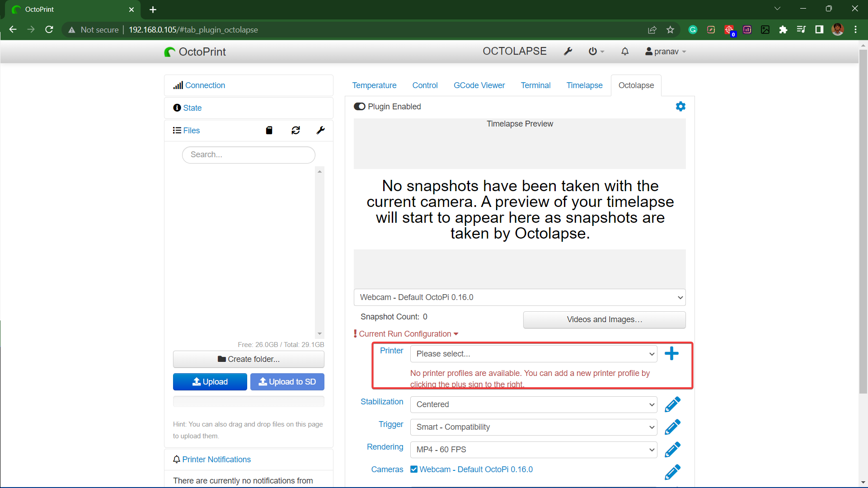Click the upload progress bar

point(249,401)
